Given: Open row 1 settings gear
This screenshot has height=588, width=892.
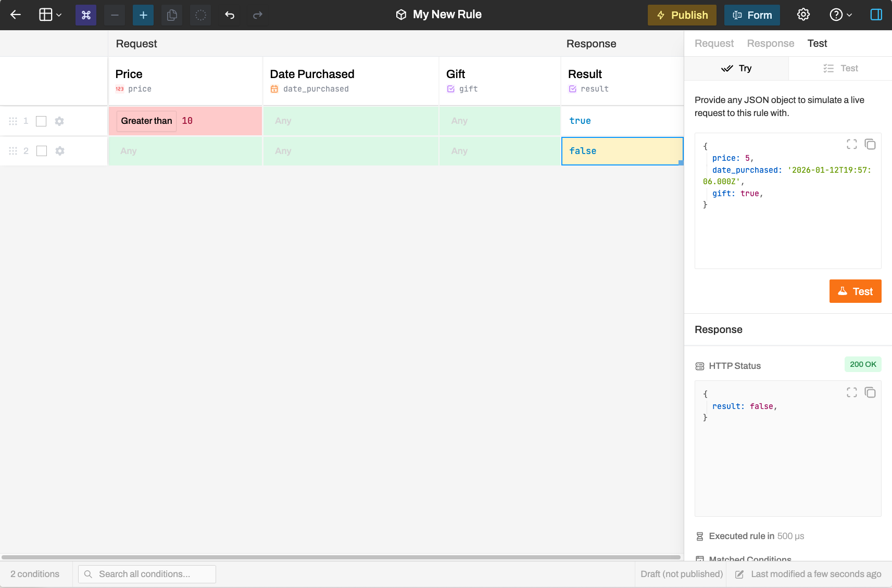Looking at the screenshot, I should pos(59,121).
